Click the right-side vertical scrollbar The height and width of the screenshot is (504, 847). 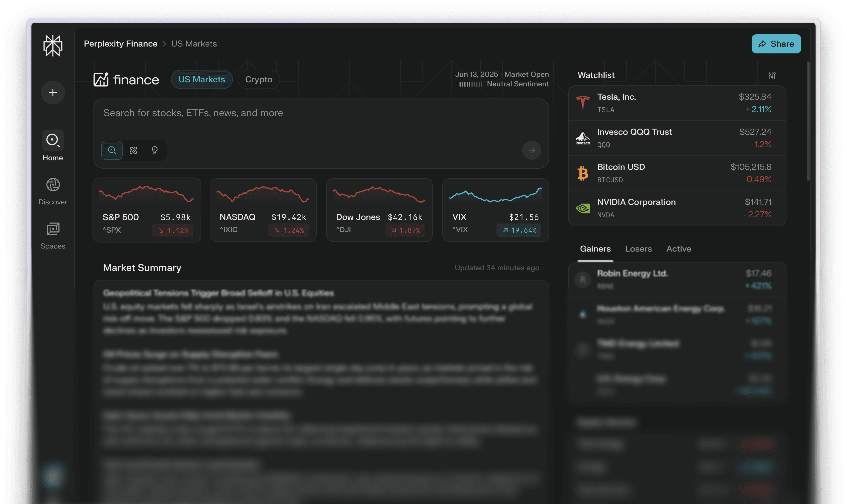[808, 121]
